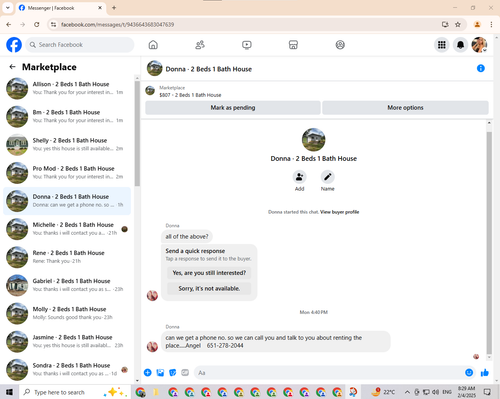Open the Windows notification center icon

point(488,392)
